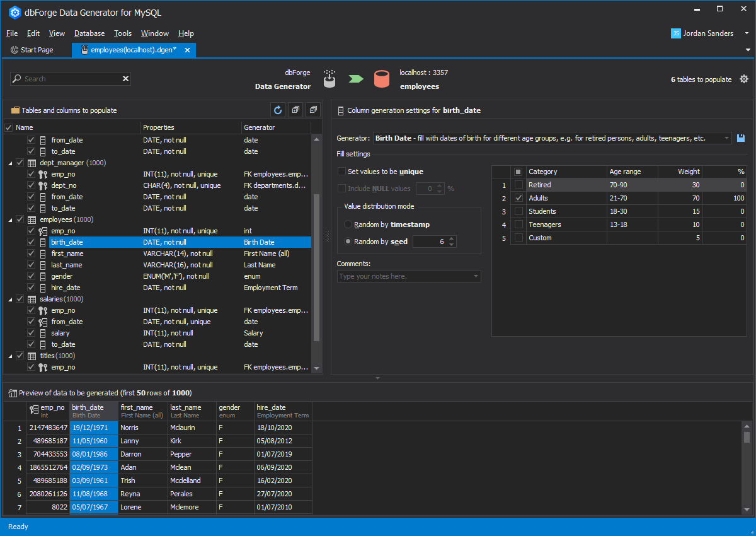Close the employees(localhost).dgen tab

187,50
